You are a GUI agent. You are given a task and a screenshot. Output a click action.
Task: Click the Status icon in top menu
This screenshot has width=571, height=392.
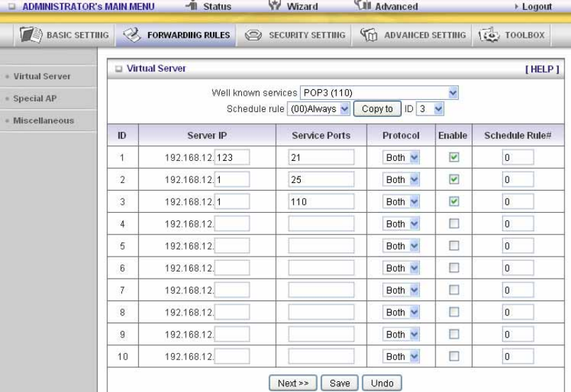coord(192,5)
